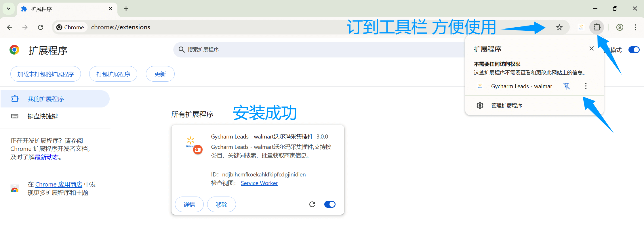This screenshot has width=644, height=225.
Task: Click the 加载未打包的扩展程序 button
Action: pyautogui.click(x=45, y=74)
